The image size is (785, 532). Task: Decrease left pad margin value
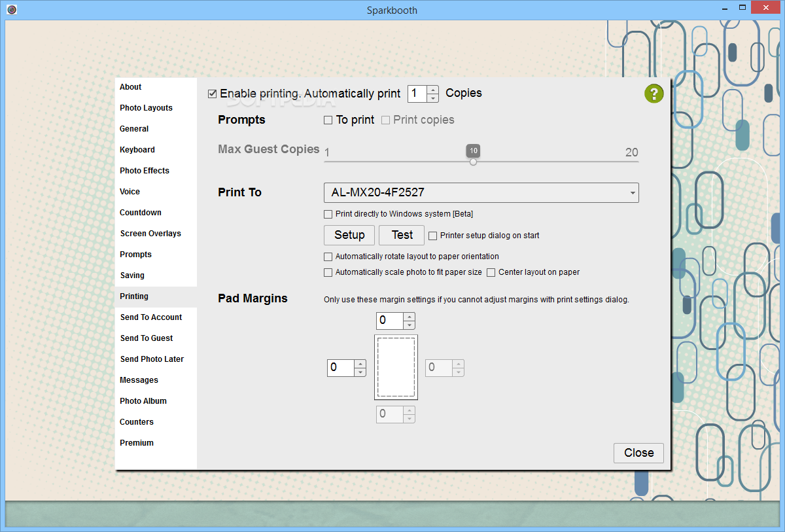[x=360, y=372]
